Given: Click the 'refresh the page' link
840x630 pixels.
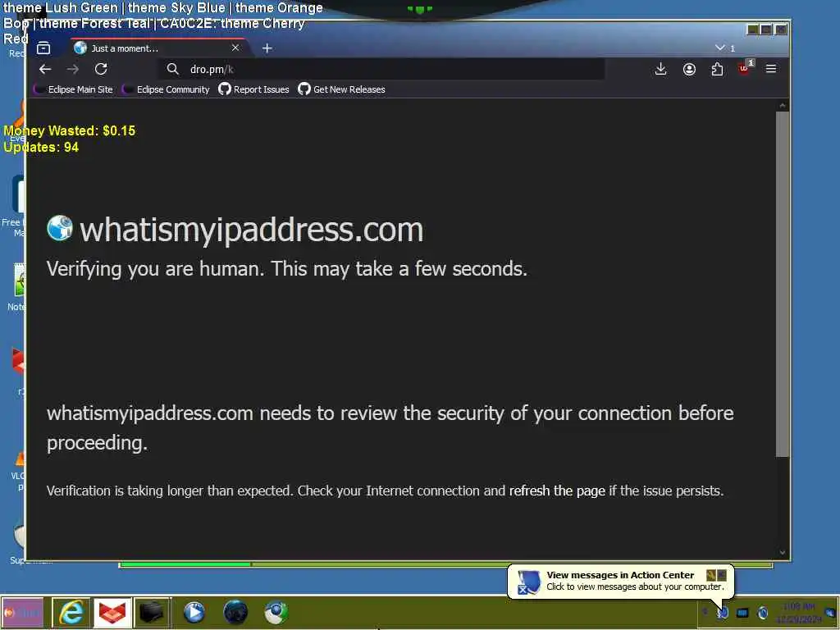Looking at the screenshot, I should tap(557, 491).
